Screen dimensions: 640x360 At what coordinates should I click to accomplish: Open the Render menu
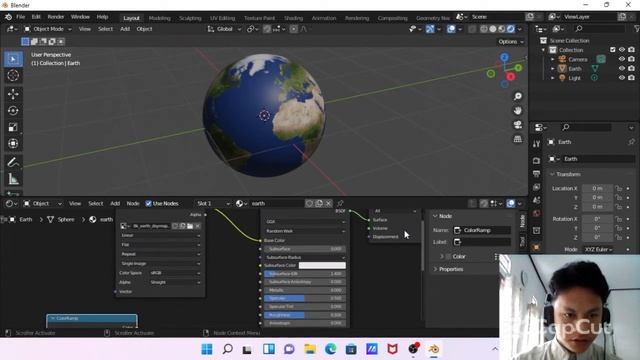point(56,17)
